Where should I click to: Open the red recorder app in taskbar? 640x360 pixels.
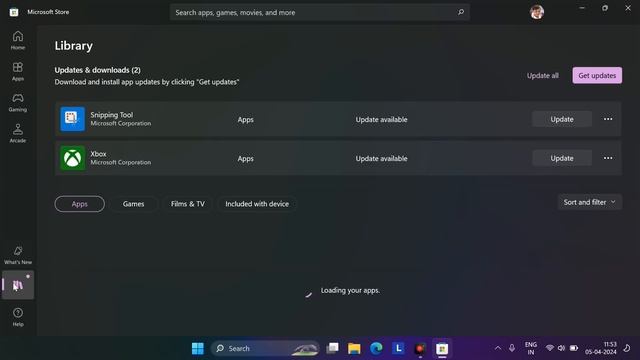click(420, 348)
